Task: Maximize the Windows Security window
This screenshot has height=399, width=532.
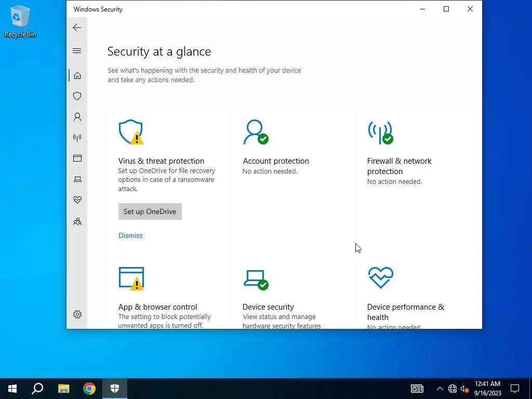Action: click(x=446, y=9)
